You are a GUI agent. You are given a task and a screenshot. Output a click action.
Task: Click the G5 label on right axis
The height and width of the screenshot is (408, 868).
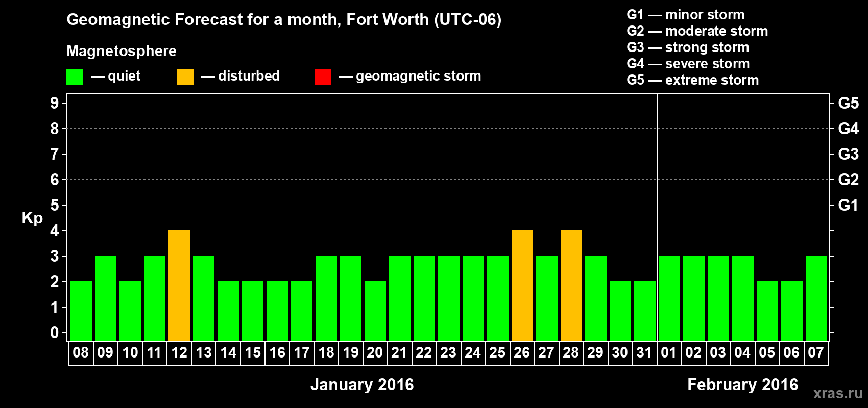(849, 103)
